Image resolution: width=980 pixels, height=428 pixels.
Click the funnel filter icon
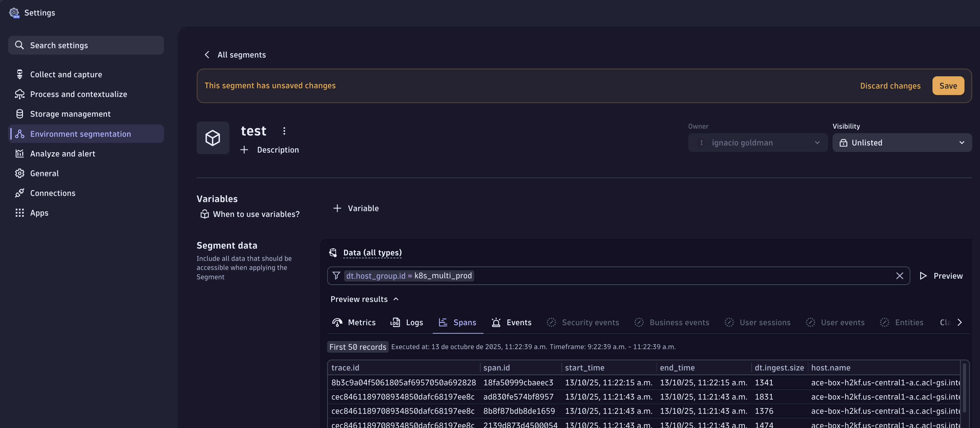[336, 275]
